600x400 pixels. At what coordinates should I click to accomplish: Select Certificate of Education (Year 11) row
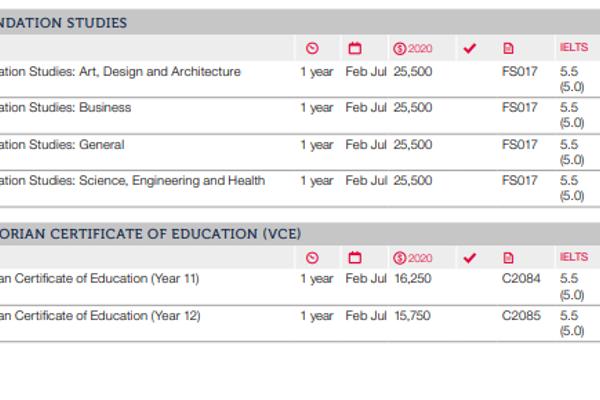(x=100, y=279)
